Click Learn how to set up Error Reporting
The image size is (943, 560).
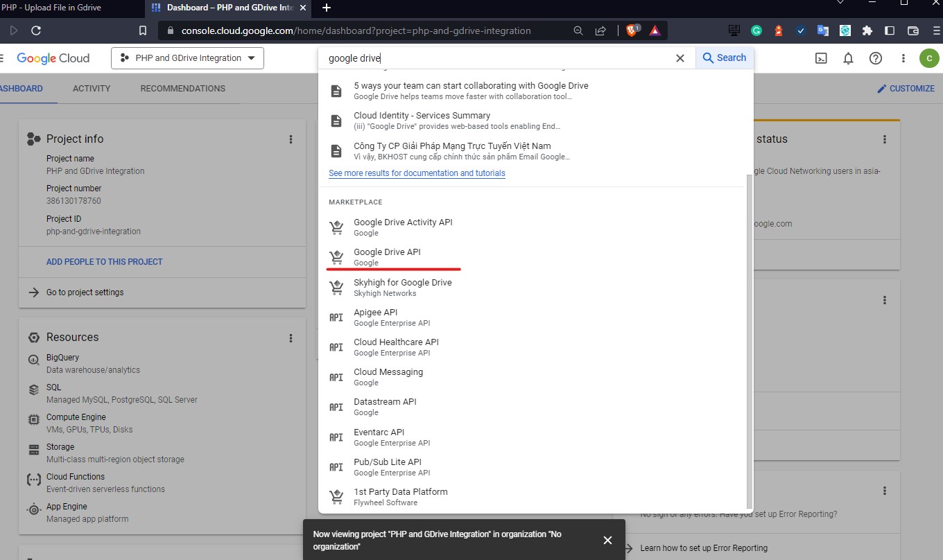704,548
